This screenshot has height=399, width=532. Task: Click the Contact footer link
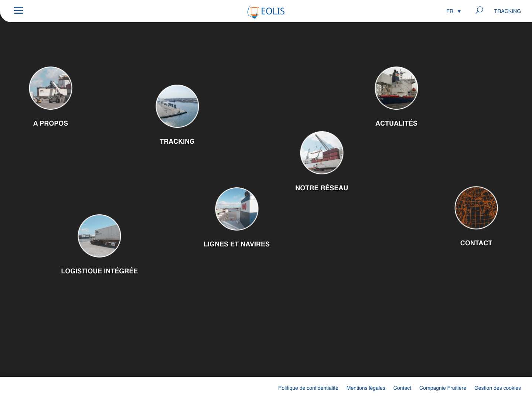click(402, 388)
